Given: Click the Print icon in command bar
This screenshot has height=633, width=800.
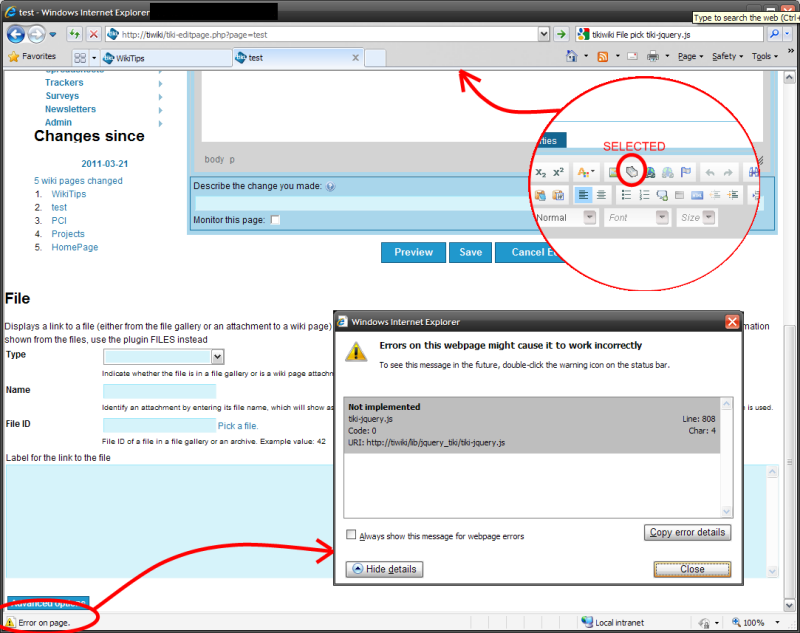Looking at the screenshot, I should coord(653,56).
